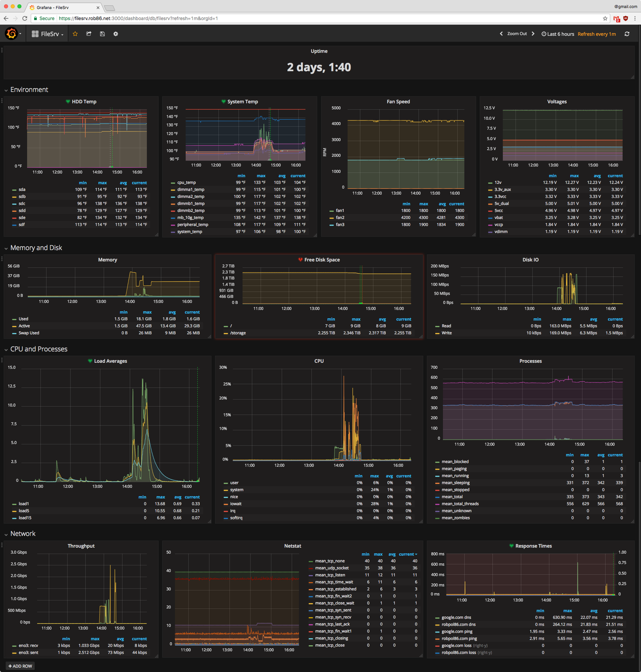The image size is (641, 672).
Task: Open the CPU panel title menu
Action: pyautogui.click(x=319, y=361)
